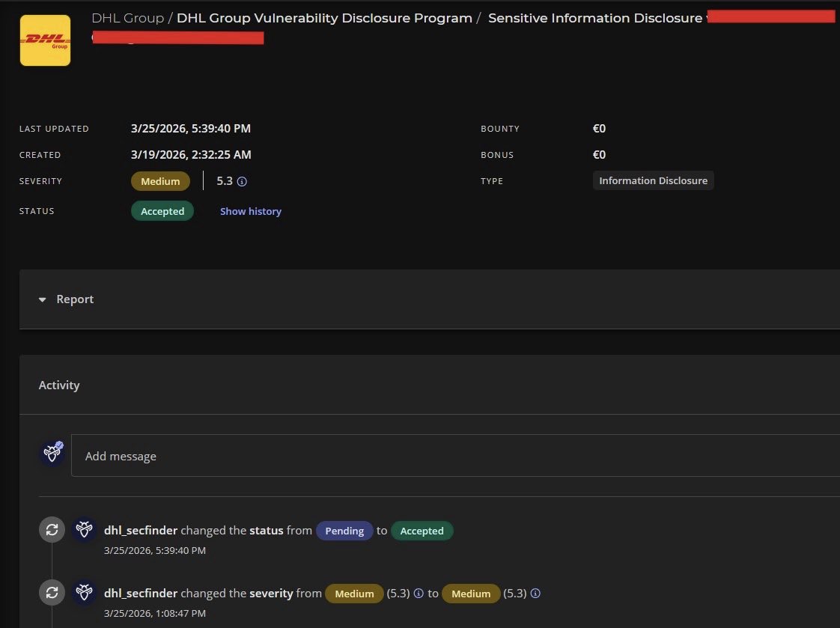Viewport: 840px width, 628px height.
Task: Click the last updated date 3/25/2026, 5:39:40 PM
Action: (x=191, y=129)
